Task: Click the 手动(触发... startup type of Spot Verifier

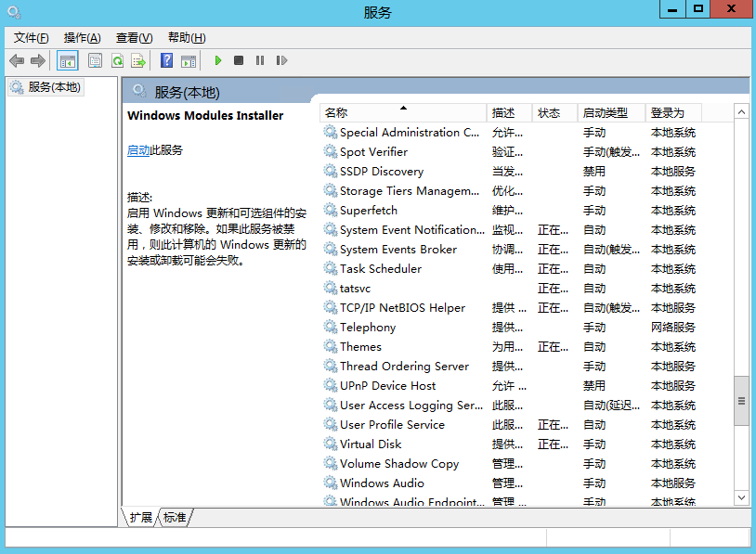Action: coord(611,152)
